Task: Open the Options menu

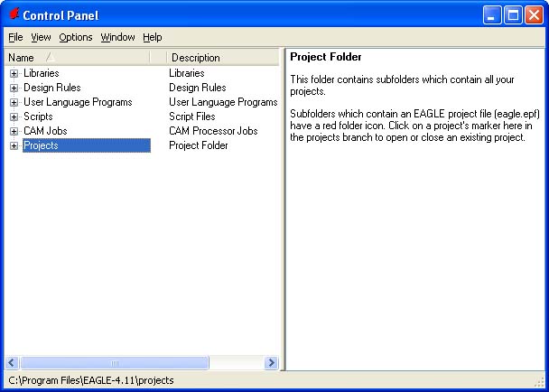Action: click(76, 37)
